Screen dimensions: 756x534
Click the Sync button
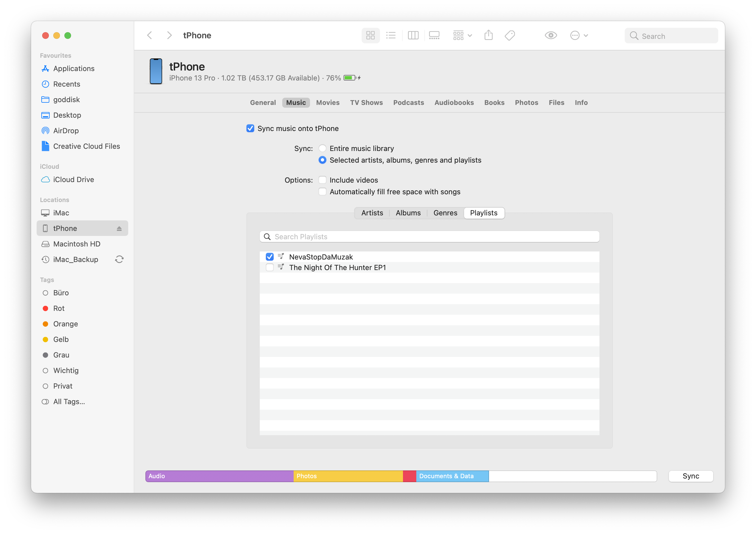coord(691,476)
